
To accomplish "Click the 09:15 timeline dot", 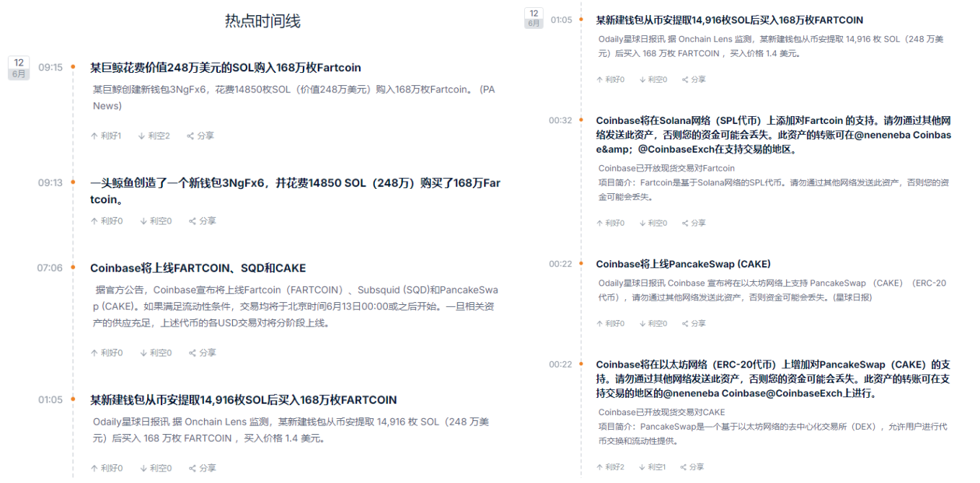I will pyautogui.click(x=73, y=68).
